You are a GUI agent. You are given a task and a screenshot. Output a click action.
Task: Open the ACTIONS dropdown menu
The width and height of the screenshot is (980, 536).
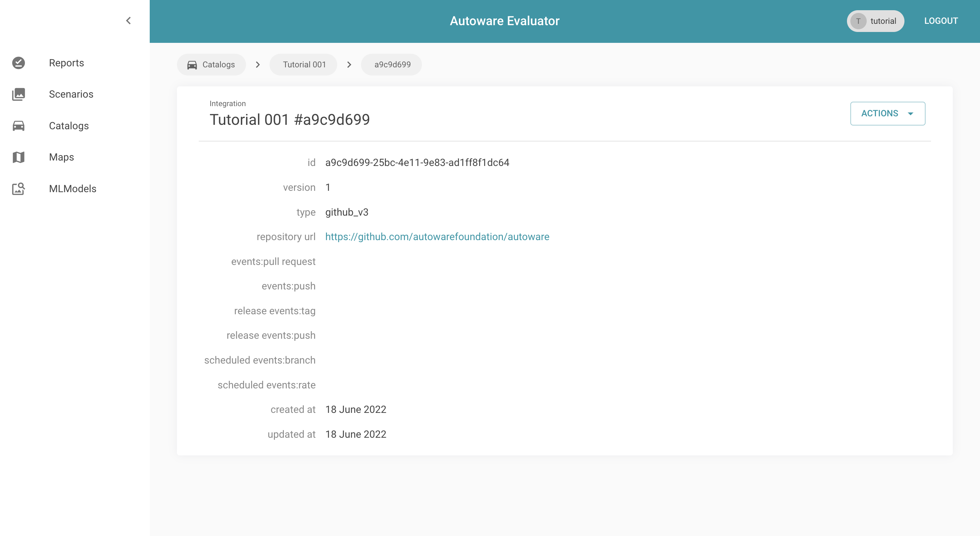point(887,113)
